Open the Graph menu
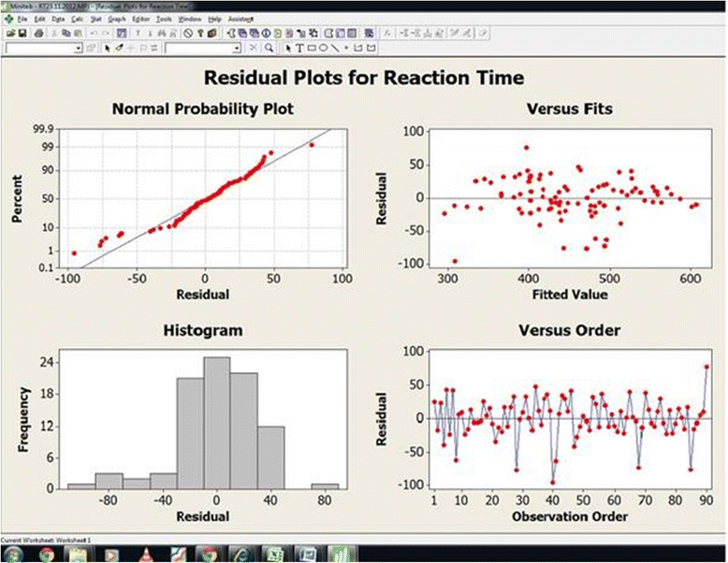The width and height of the screenshot is (728, 563). (x=117, y=19)
